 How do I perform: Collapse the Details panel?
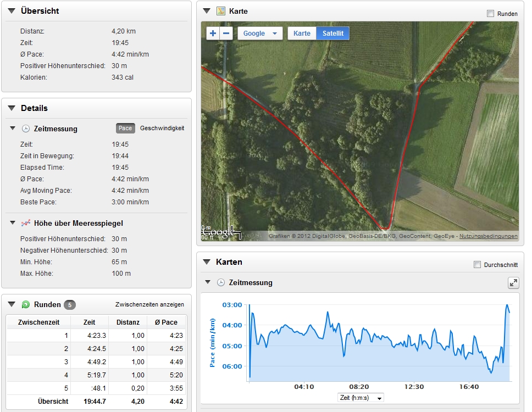coord(11,108)
